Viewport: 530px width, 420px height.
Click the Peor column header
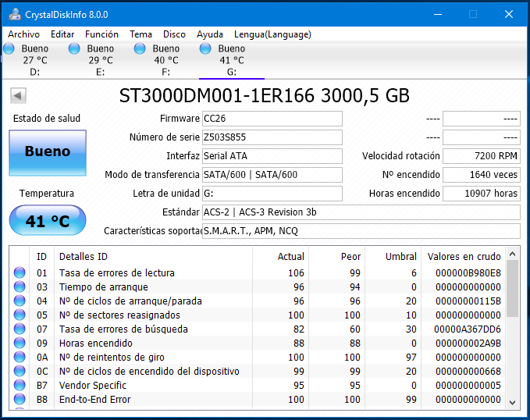(x=336, y=257)
